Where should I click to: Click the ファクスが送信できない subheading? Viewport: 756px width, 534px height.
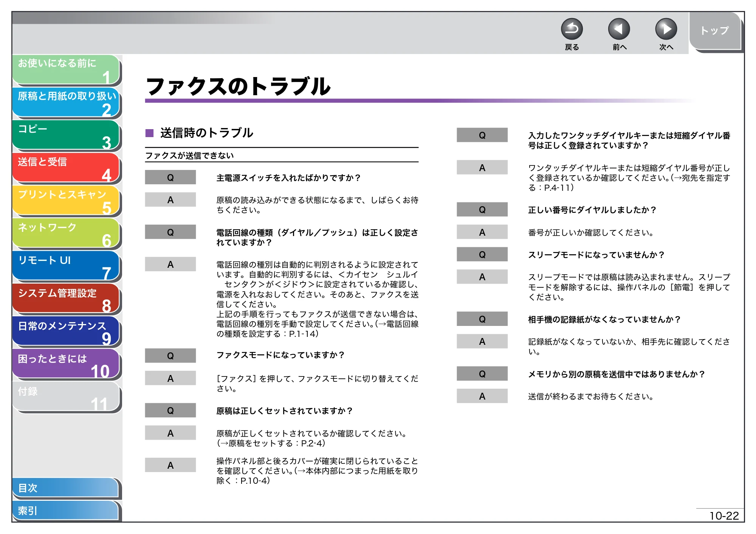189,155
